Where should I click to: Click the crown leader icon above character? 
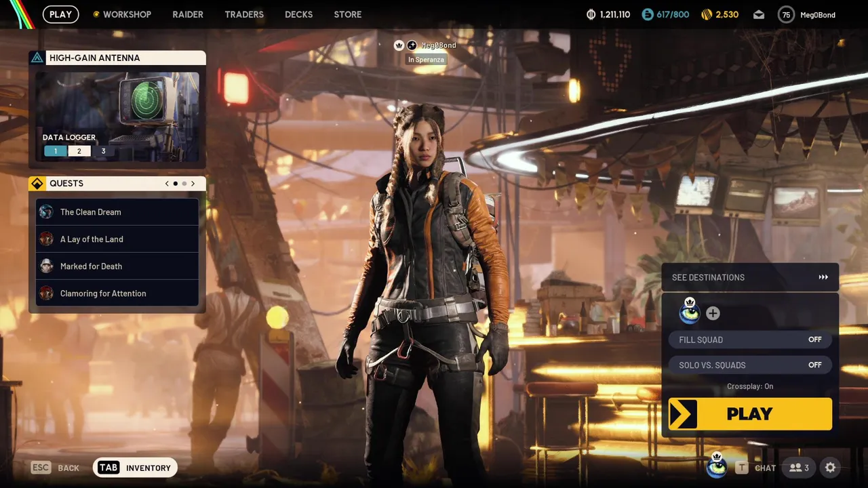pos(399,45)
